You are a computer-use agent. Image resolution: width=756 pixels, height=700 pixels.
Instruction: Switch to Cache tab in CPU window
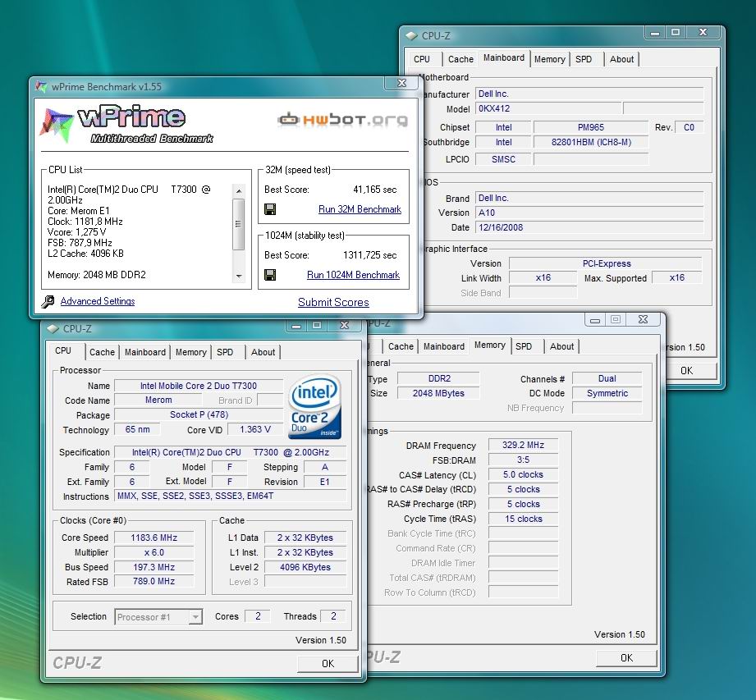click(103, 352)
